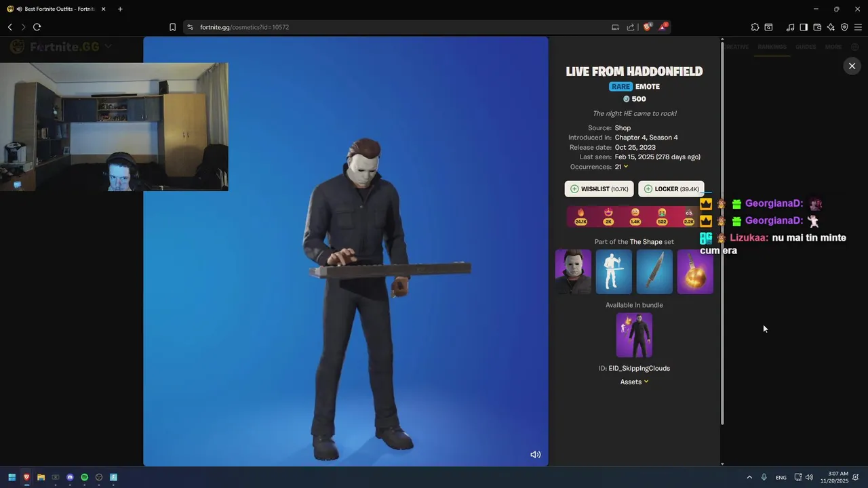Open the Extensions puzzle menu
This screenshot has width=868, height=488.
tap(755, 27)
